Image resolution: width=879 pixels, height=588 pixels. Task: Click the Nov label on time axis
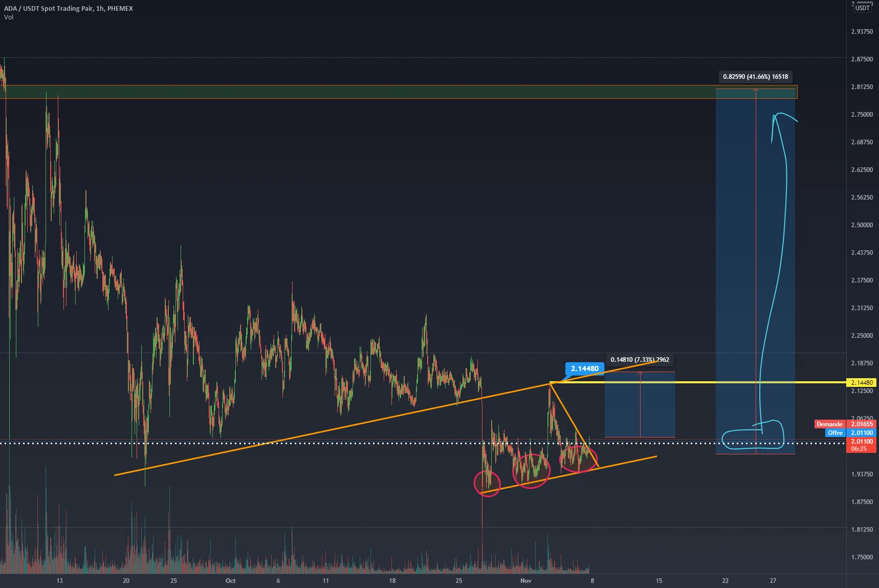[525, 580]
